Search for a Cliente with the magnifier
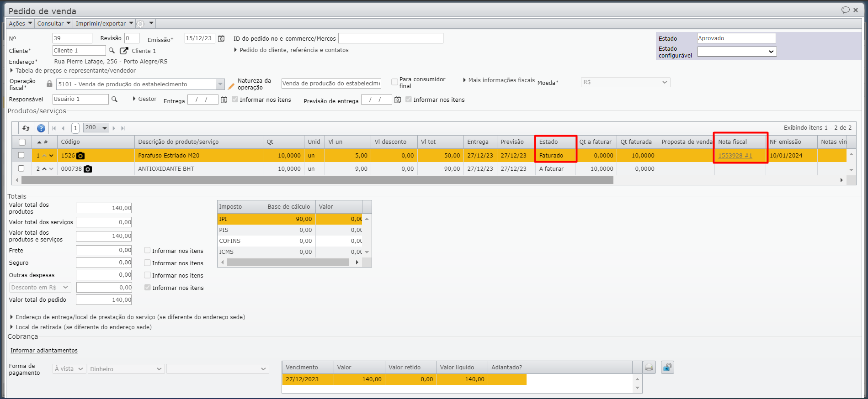868x399 pixels. (x=112, y=51)
